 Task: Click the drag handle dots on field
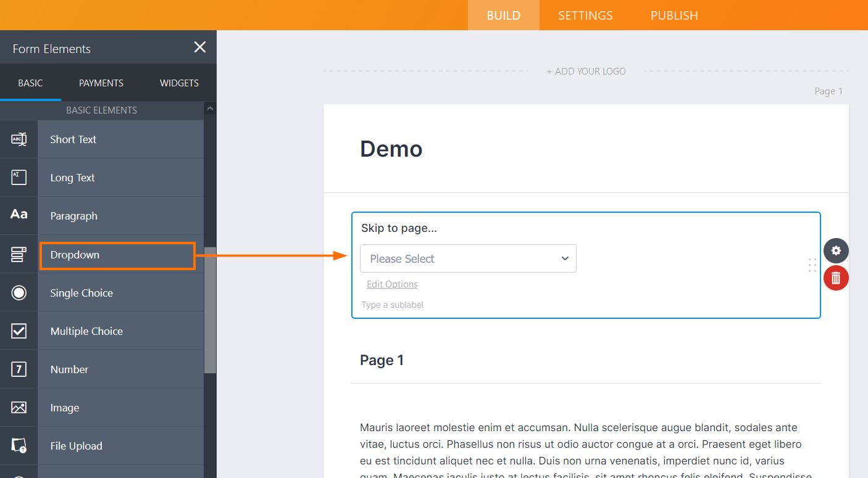812,265
